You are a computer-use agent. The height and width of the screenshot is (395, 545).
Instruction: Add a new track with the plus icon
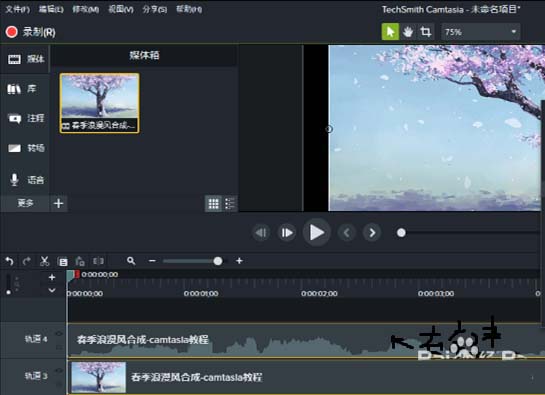point(52,277)
